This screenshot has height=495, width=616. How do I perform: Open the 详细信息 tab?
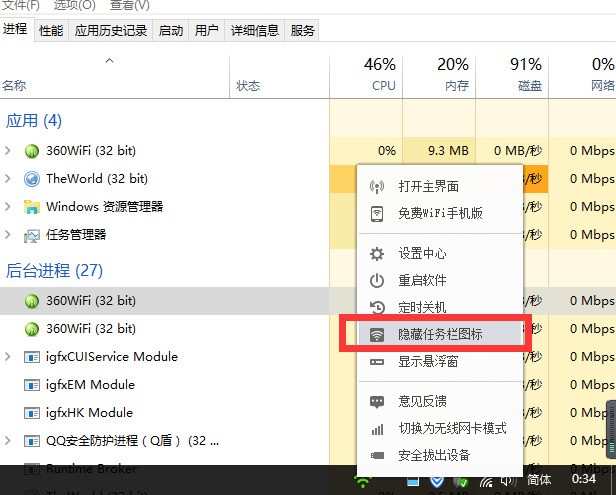pyautogui.click(x=255, y=31)
